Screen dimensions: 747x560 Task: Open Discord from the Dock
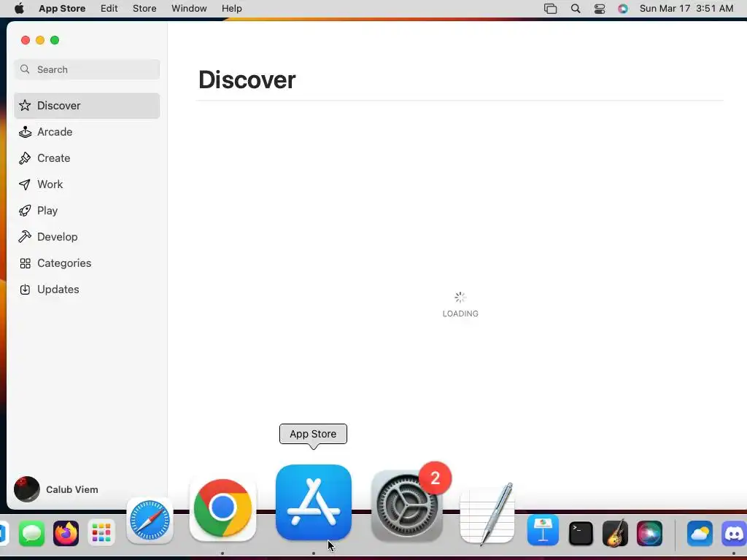click(734, 533)
